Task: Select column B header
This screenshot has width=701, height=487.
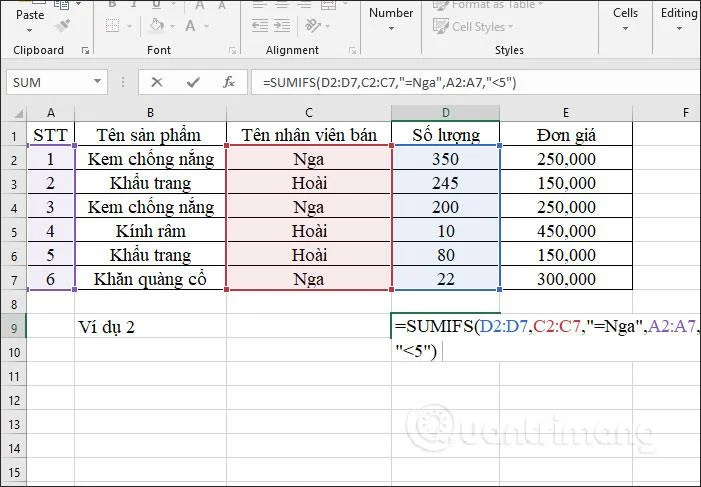Action: [x=150, y=113]
